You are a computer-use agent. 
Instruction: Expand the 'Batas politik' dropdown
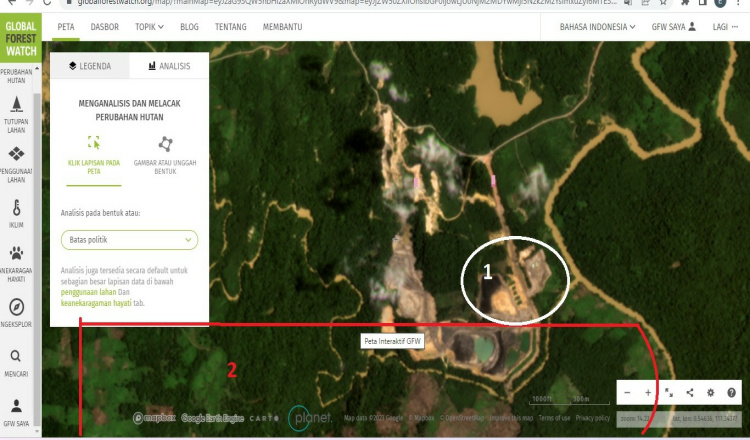(x=129, y=240)
